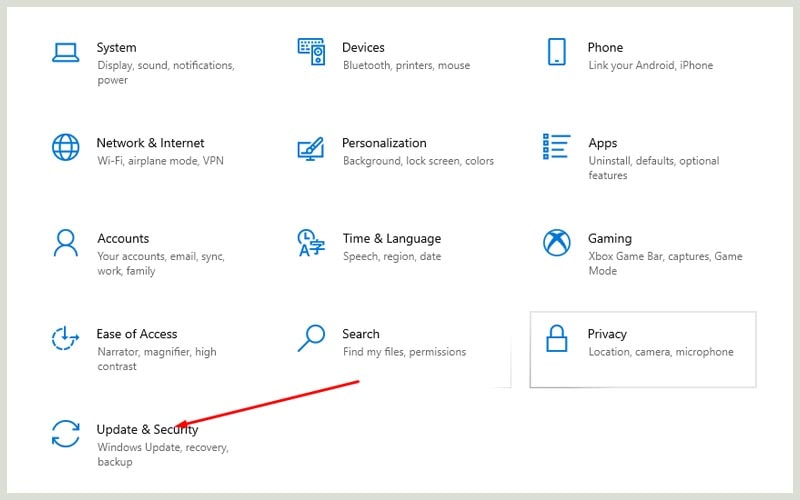Image resolution: width=800 pixels, height=500 pixels.
Task: Click the Personalization paintbrush icon
Action: click(x=311, y=148)
